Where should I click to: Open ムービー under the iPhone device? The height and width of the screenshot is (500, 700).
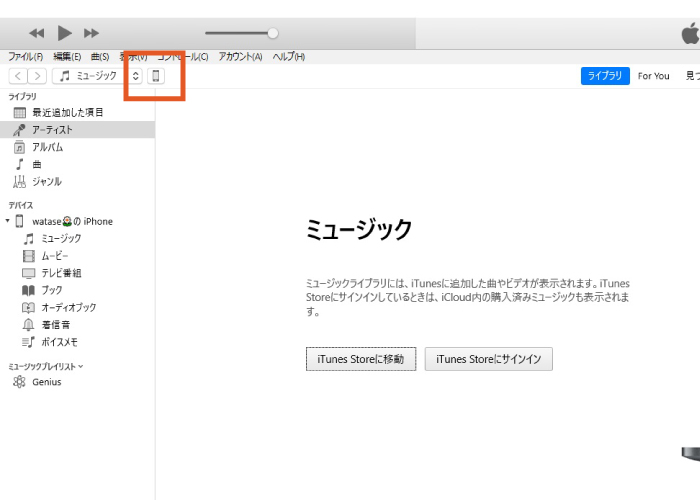pyautogui.click(x=55, y=256)
